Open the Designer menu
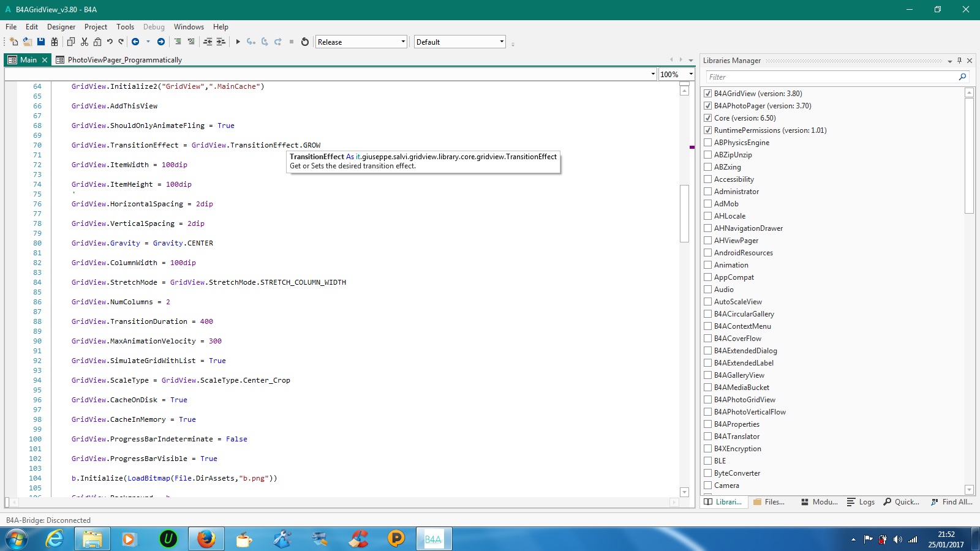980x551 pixels. (61, 27)
